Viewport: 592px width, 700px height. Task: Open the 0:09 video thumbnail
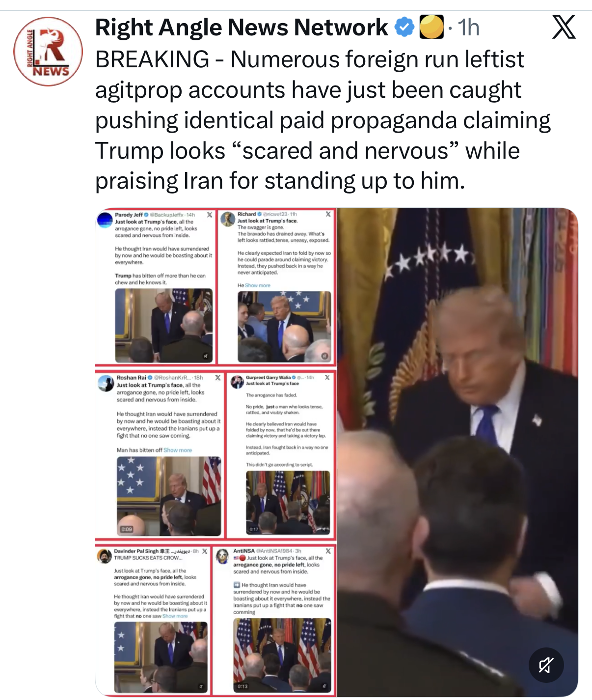pos(169,496)
